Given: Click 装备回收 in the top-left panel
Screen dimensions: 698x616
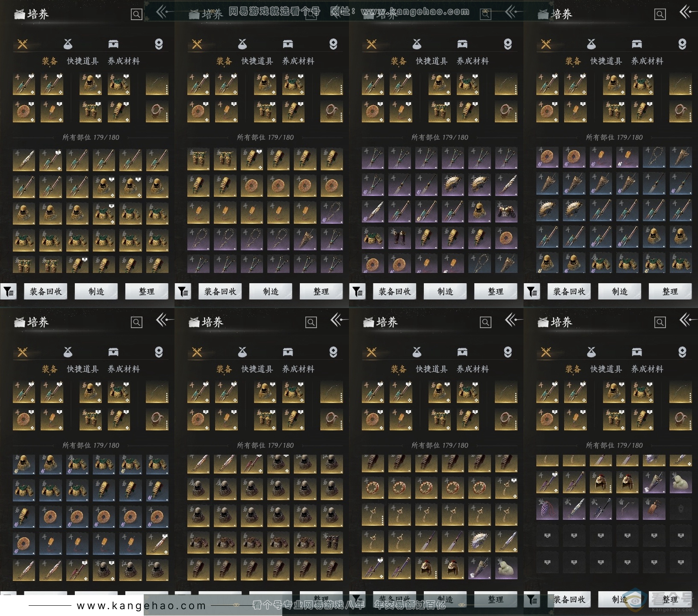Looking at the screenshot, I should [x=46, y=292].
